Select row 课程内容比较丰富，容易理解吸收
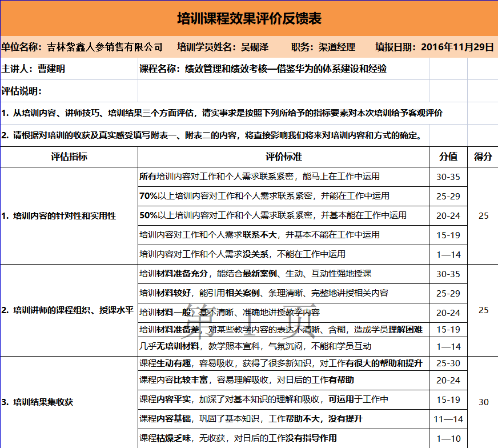The width and height of the screenshot is (498, 448). pyautogui.click(x=284, y=380)
